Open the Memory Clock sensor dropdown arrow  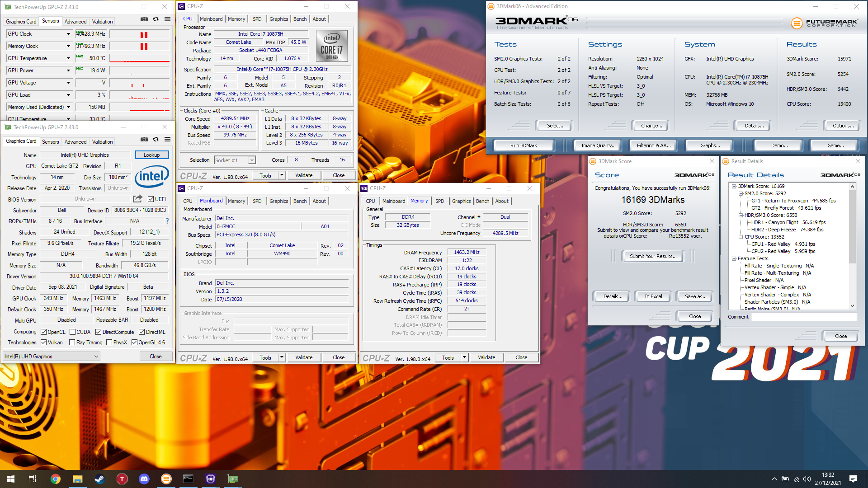(68, 46)
